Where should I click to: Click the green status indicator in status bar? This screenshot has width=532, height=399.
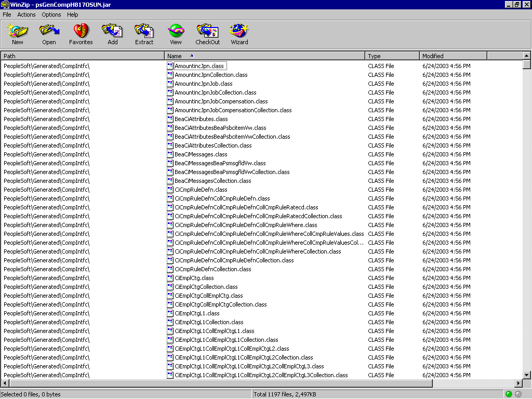[510, 394]
